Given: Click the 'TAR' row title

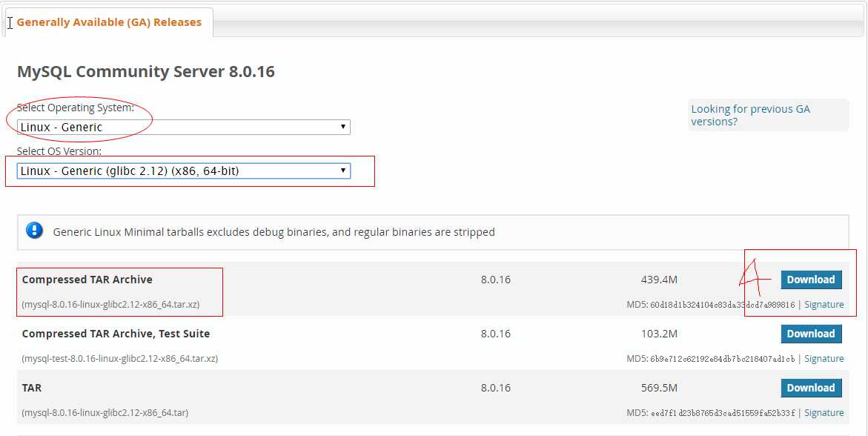Looking at the screenshot, I should (x=32, y=388).
